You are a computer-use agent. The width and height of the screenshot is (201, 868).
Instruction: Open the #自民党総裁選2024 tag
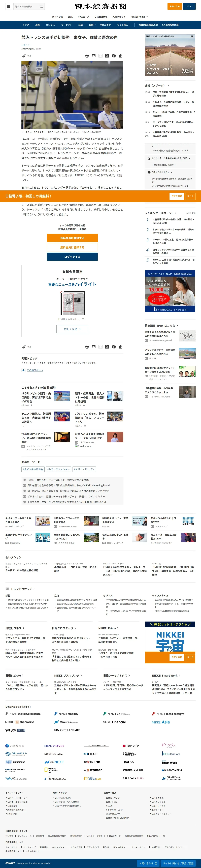click(x=148, y=25)
